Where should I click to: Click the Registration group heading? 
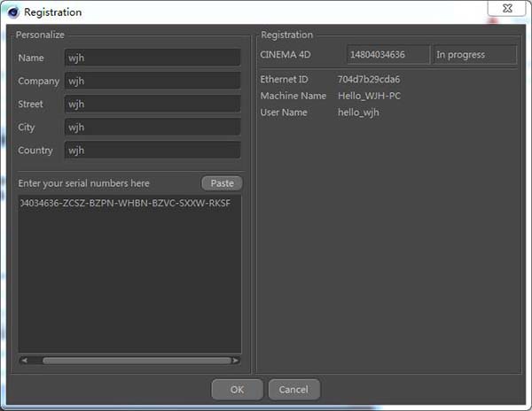point(286,35)
